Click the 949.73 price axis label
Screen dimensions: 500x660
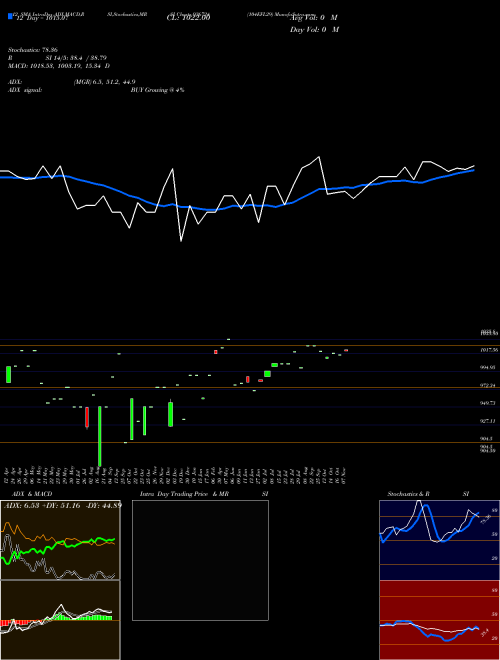(x=489, y=403)
